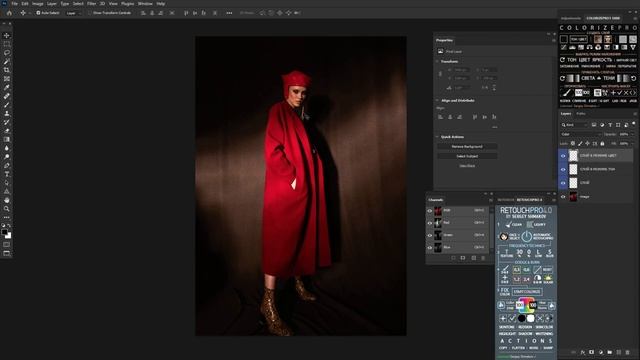640x360 pixels.
Task: Delete layer using the trash icon in Layers
Action: tap(628, 352)
